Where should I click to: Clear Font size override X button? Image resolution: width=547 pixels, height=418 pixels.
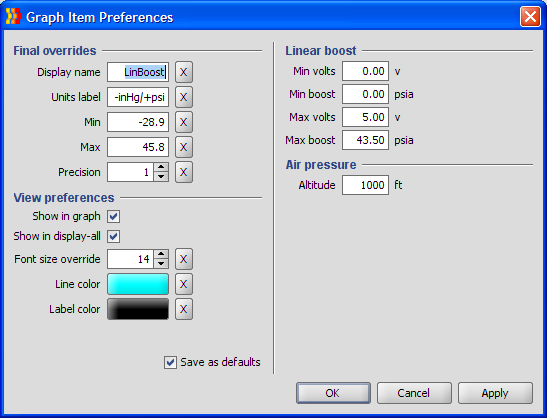click(x=183, y=259)
